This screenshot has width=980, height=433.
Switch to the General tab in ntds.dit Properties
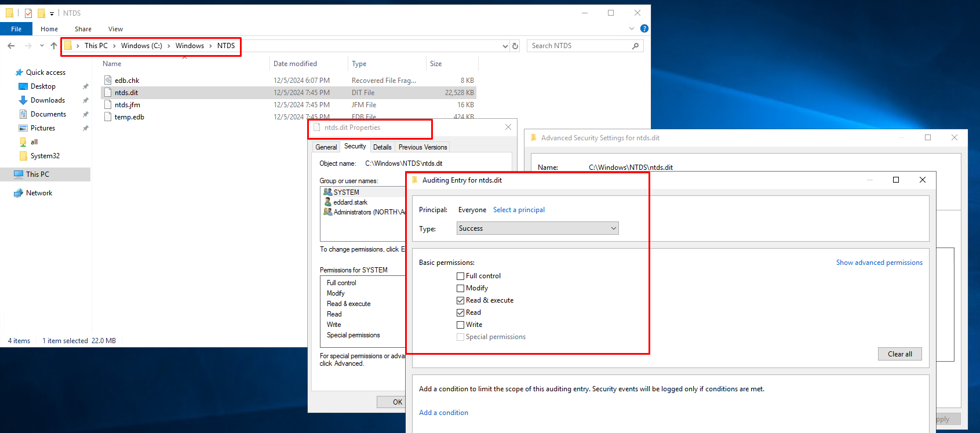[x=326, y=147]
